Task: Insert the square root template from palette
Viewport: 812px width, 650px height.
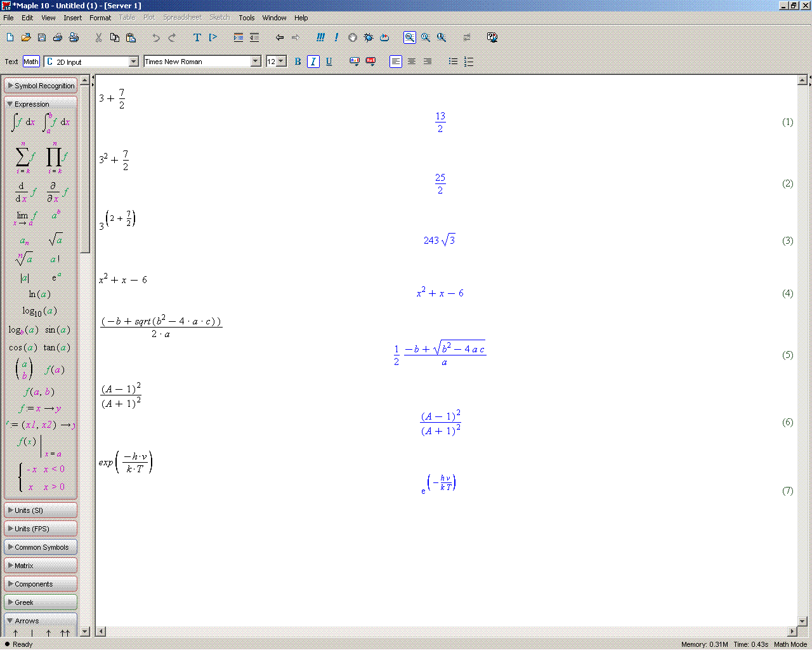Action: coord(55,240)
